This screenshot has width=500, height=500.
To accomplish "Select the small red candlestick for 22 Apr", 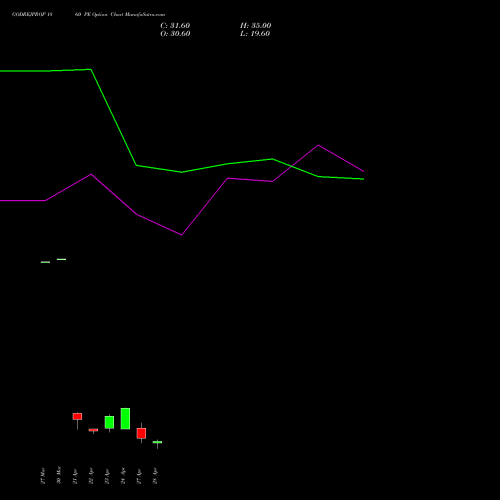I will (x=93, y=430).
